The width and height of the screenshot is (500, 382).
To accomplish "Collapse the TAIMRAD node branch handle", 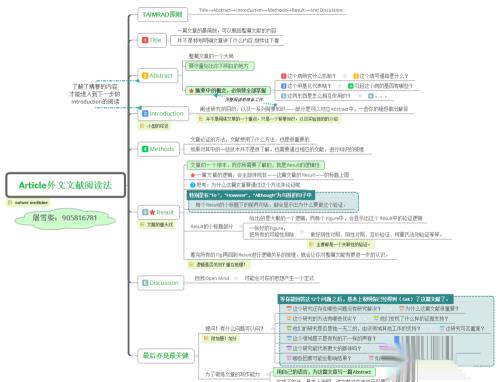I will coord(190,14).
